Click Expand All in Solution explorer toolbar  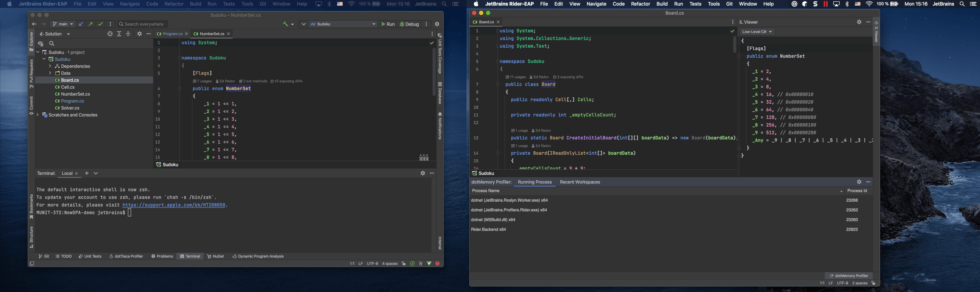[x=119, y=34]
